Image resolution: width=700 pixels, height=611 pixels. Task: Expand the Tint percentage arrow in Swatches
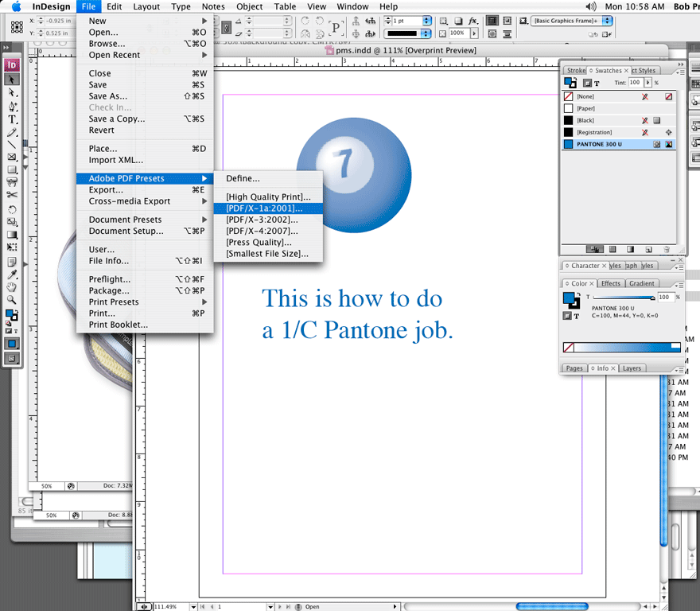pos(648,83)
